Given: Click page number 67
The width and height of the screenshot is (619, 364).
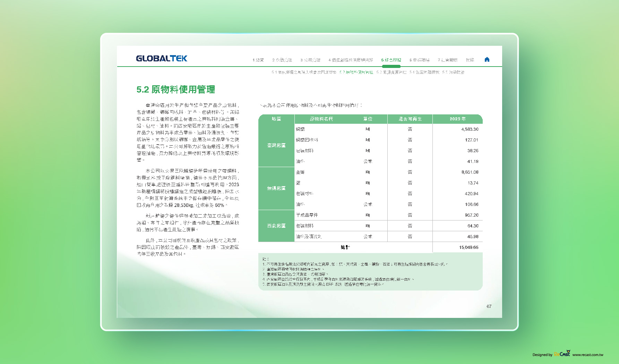Looking at the screenshot, I should point(489,306).
